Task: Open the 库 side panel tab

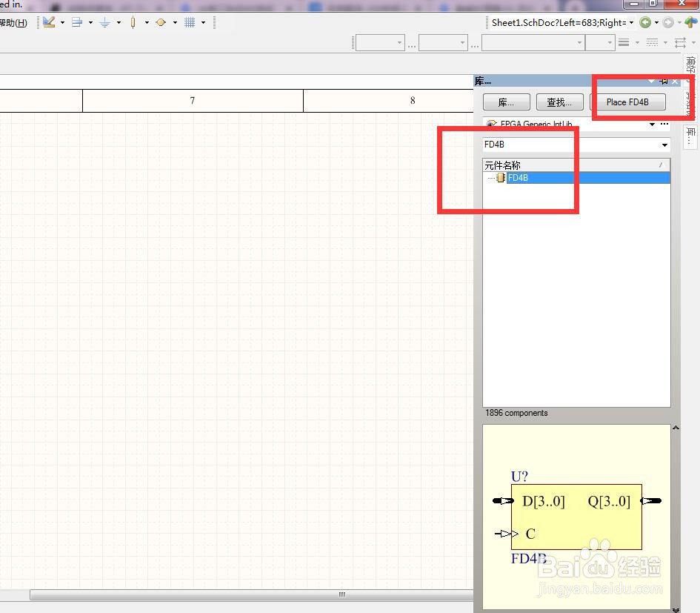Action: (x=690, y=136)
